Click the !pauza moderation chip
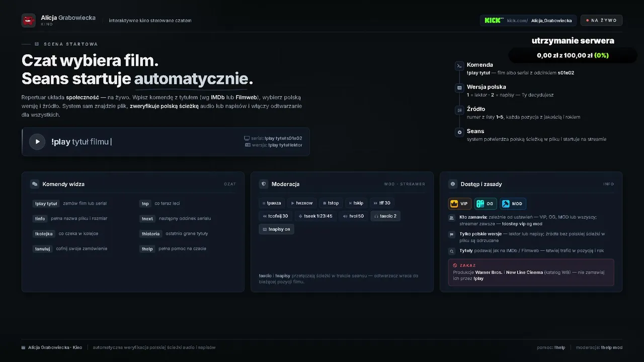This screenshot has width=644, height=362. pyautogui.click(x=272, y=203)
